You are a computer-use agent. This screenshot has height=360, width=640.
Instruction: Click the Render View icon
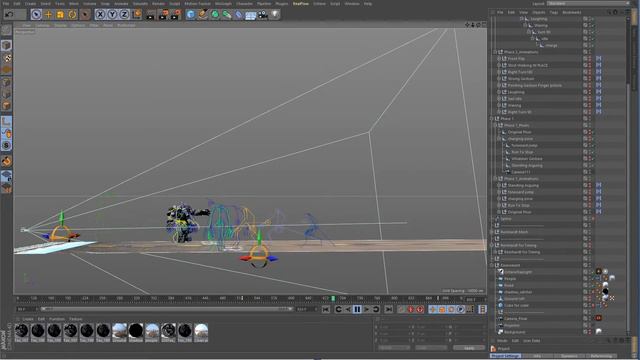[x=150, y=15]
